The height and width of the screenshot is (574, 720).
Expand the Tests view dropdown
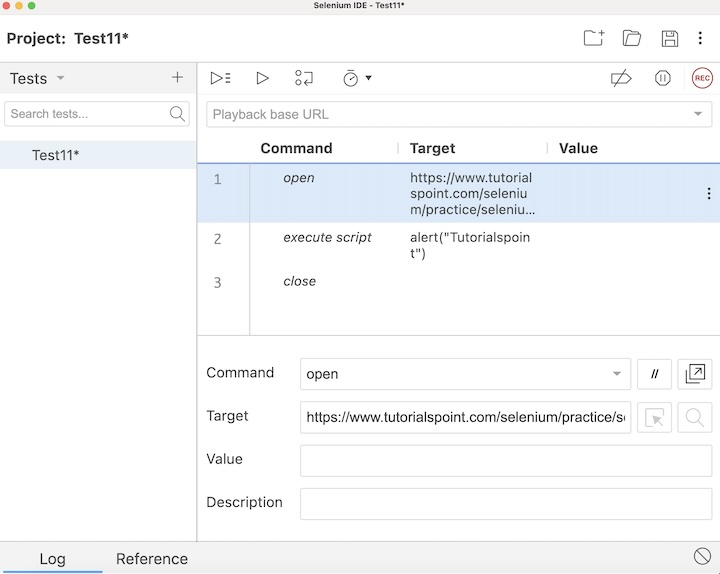point(60,78)
